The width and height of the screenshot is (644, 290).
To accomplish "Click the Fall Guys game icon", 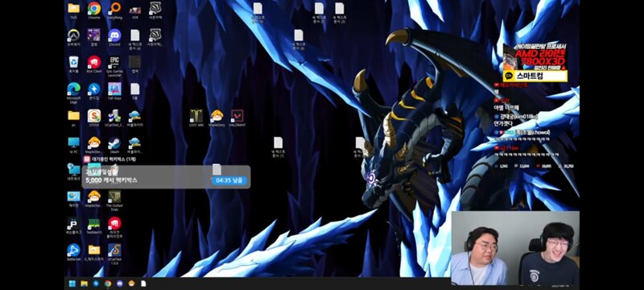I will 114,91.
